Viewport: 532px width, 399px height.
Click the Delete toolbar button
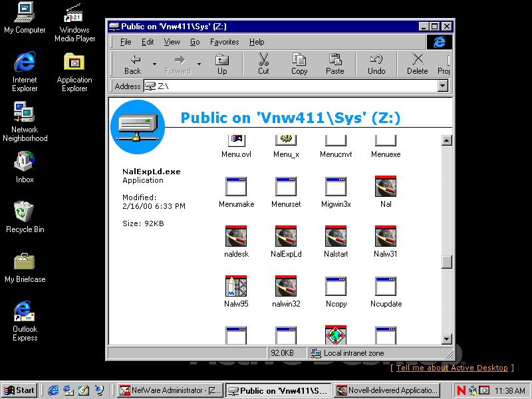(418, 64)
